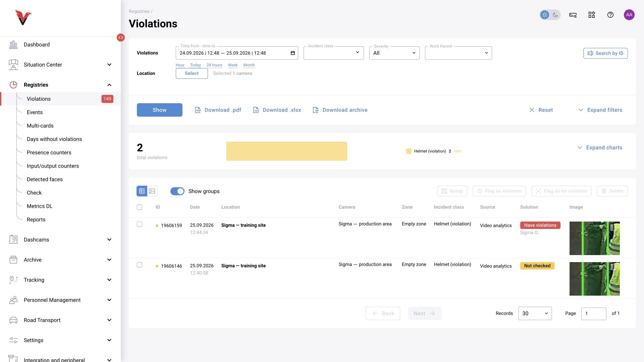This screenshot has width=644, height=362.
Task: Open Multi-cards in sidebar
Action: [40, 126]
